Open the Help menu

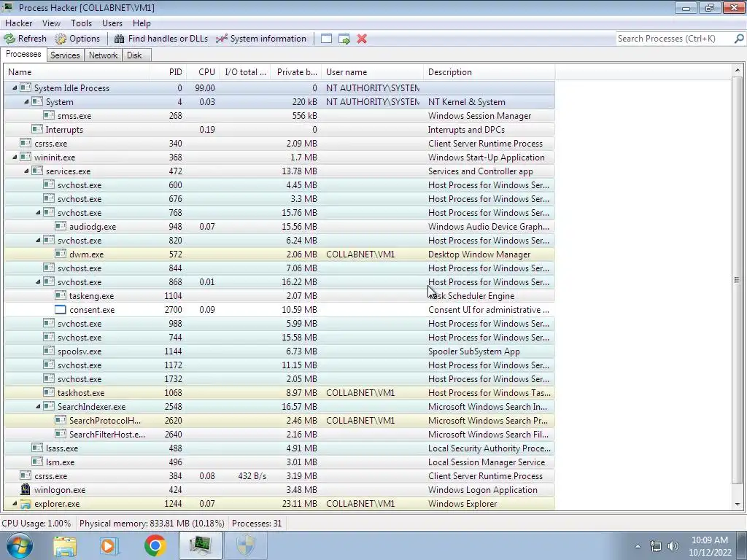point(142,23)
